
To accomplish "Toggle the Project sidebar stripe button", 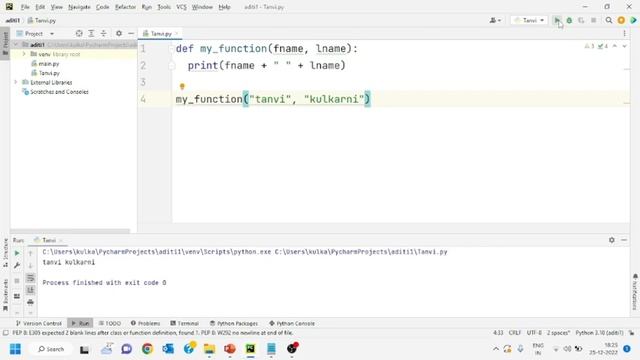I will tap(5, 43).
